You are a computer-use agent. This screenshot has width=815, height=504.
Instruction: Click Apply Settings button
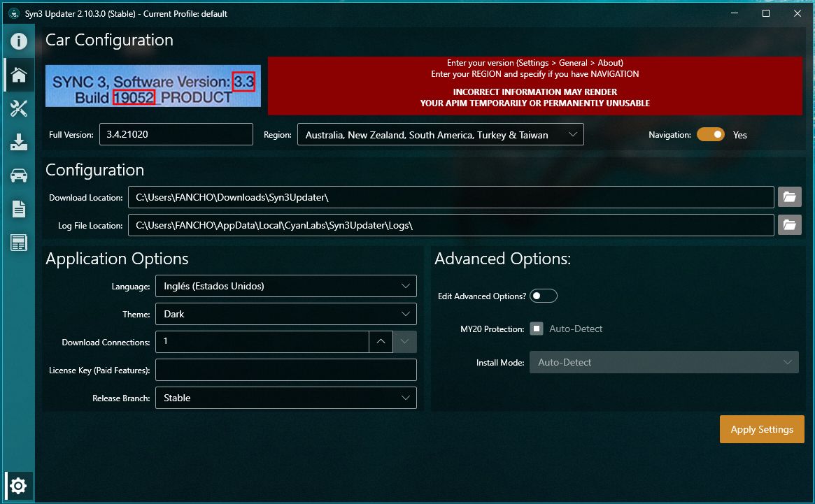tap(762, 429)
